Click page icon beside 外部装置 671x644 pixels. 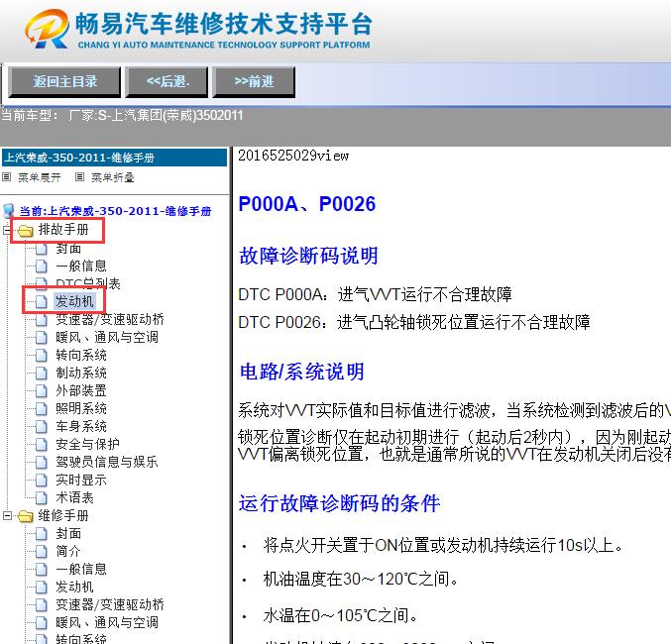(41, 391)
